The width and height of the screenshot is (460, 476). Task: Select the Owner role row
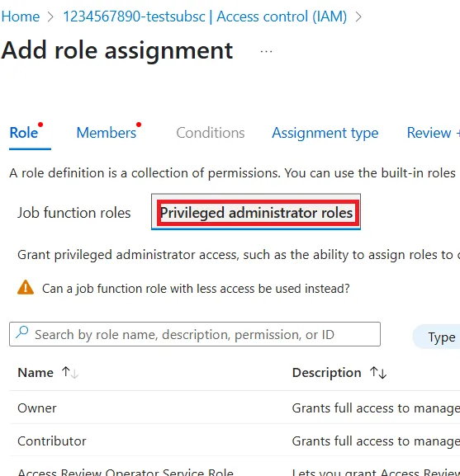(235, 408)
